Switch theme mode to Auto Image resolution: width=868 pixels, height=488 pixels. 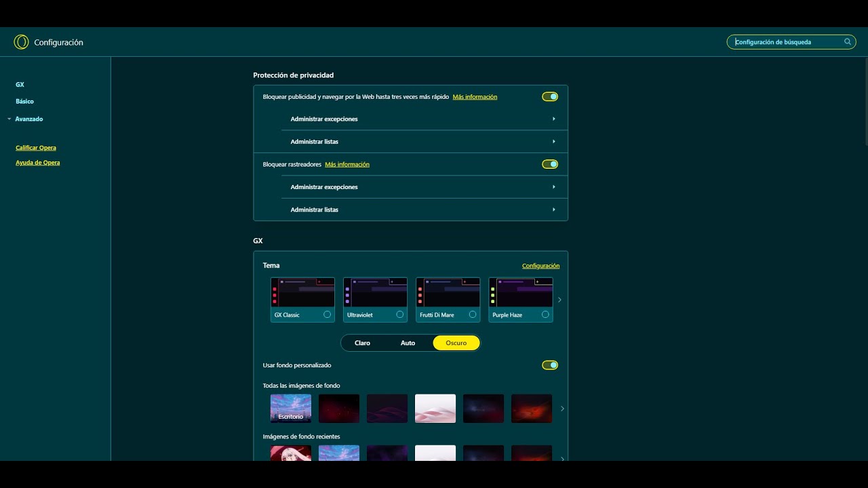pyautogui.click(x=408, y=343)
